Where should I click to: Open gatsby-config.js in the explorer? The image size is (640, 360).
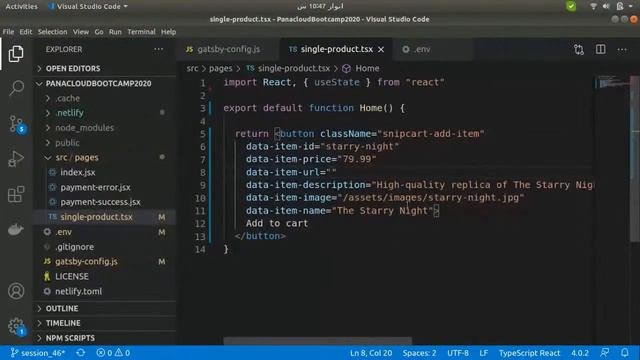click(104, 262)
